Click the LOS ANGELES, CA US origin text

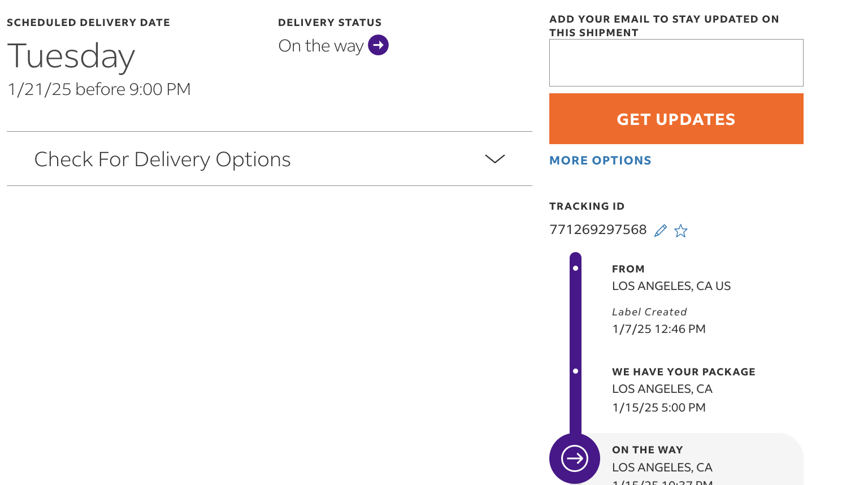click(671, 286)
